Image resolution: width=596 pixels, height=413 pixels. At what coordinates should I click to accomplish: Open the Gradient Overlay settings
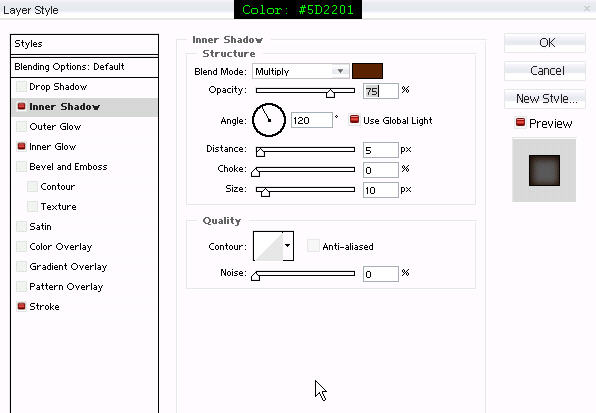click(68, 266)
